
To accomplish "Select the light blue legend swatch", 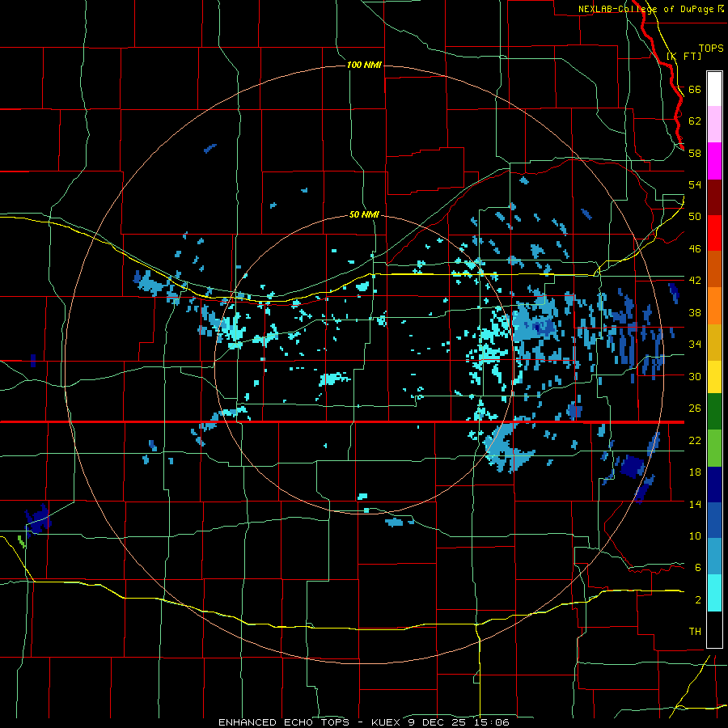I will click(x=714, y=557).
